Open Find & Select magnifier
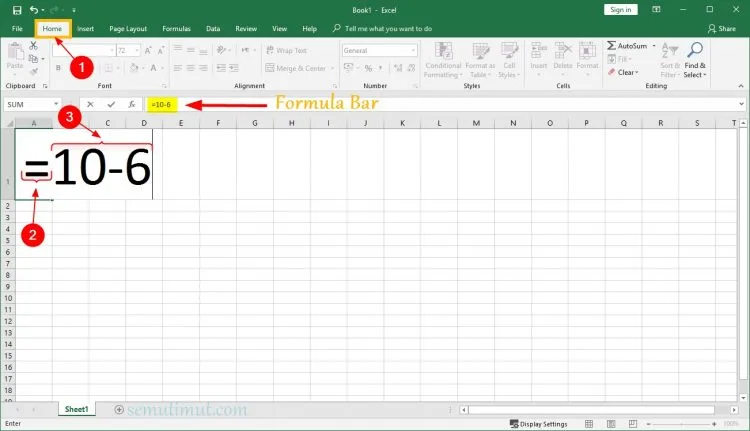 tap(695, 60)
